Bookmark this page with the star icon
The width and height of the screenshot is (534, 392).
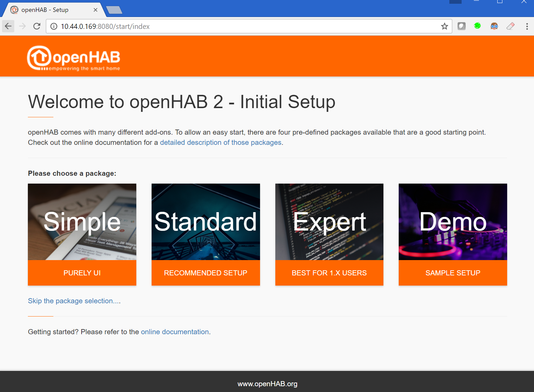(444, 26)
